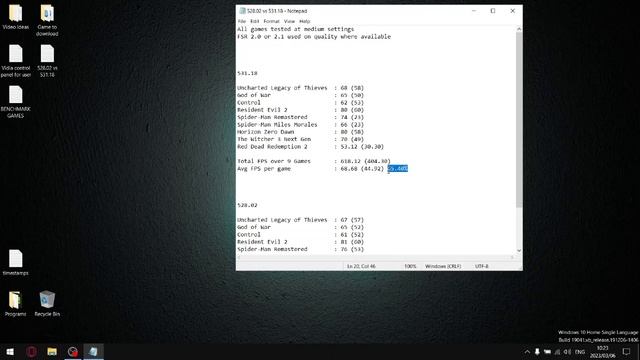The image size is (640, 360).
Task: Click the horizontal scrollbar in Notepad
Action: point(376,257)
